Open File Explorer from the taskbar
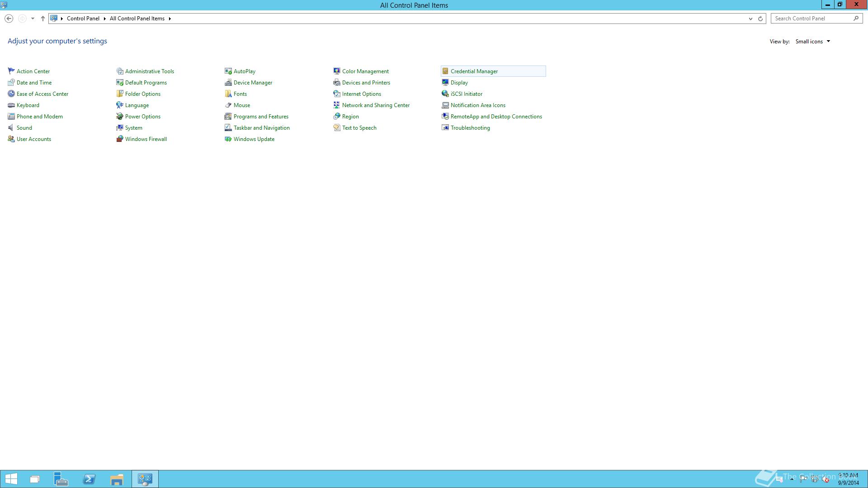The image size is (868, 488). click(x=117, y=479)
